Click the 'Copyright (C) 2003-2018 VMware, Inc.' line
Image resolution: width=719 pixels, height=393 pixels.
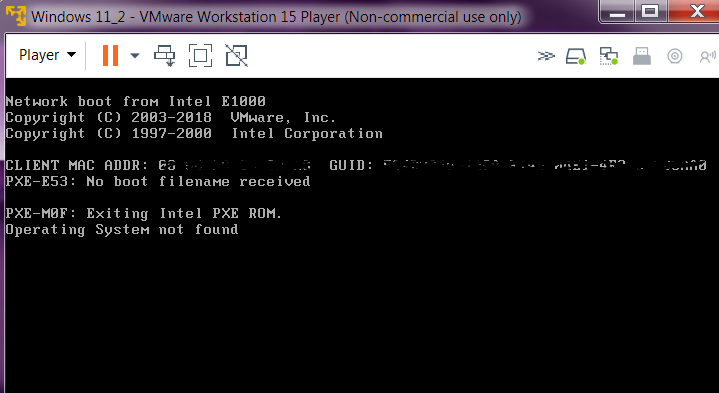pyautogui.click(x=171, y=117)
